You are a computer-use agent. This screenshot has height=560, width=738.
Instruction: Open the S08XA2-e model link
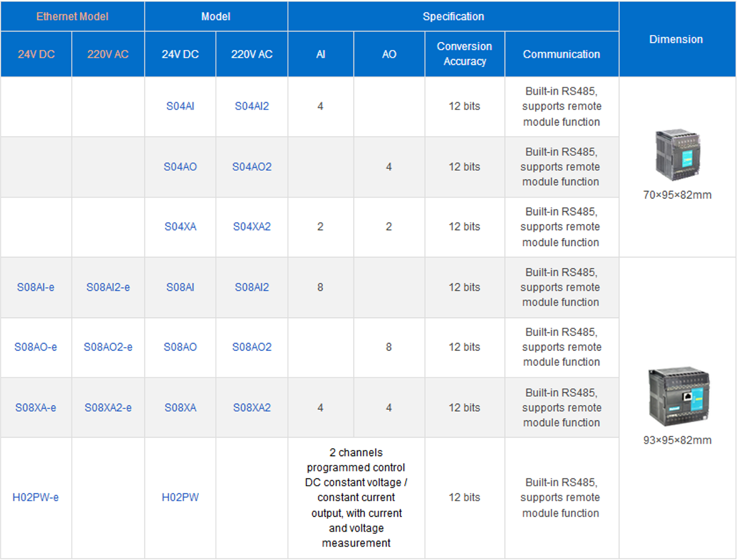coord(108,408)
